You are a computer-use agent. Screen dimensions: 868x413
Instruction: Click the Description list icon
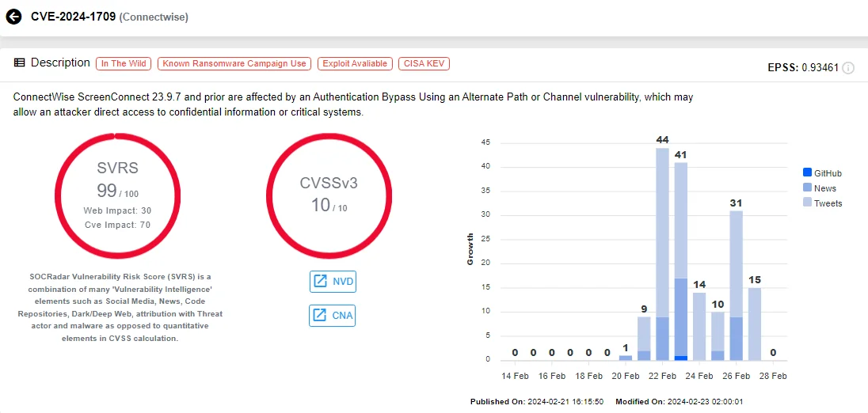click(x=19, y=63)
